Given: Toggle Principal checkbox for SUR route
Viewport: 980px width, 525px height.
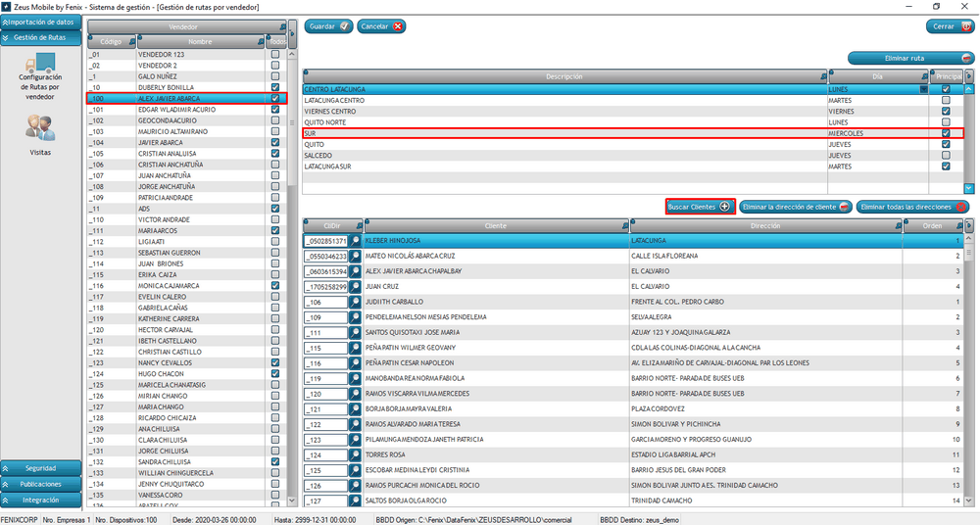Looking at the screenshot, I should [x=946, y=133].
